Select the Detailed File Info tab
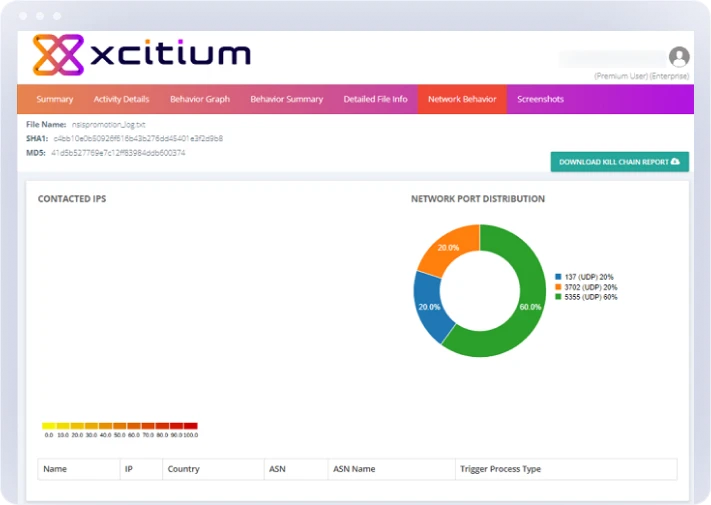Screen dimensions: 711x505 pos(375,99)
